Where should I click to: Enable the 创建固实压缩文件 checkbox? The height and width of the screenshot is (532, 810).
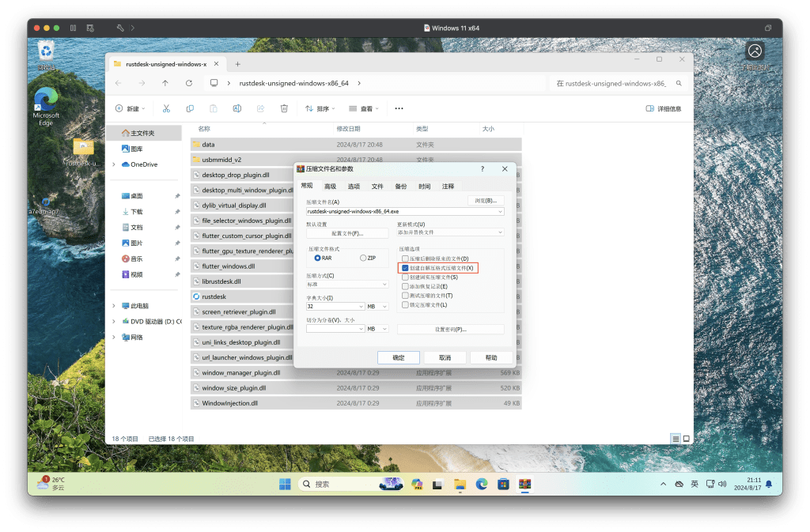coord(405,277)
